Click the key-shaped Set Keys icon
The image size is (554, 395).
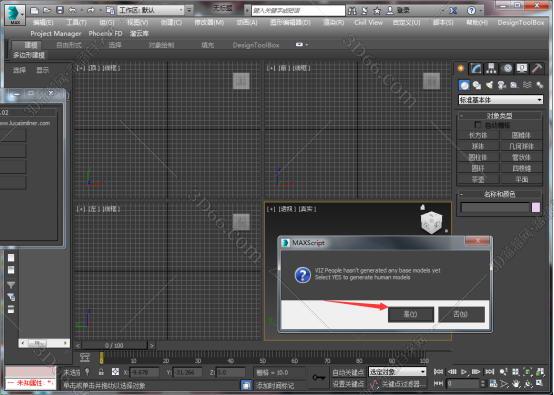[319, 378]
